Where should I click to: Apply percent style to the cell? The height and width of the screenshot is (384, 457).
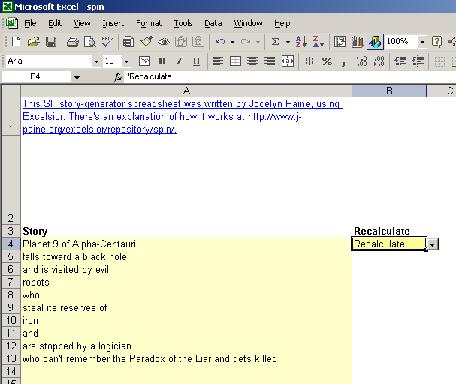pyautogui.click(x=327, y=61)
